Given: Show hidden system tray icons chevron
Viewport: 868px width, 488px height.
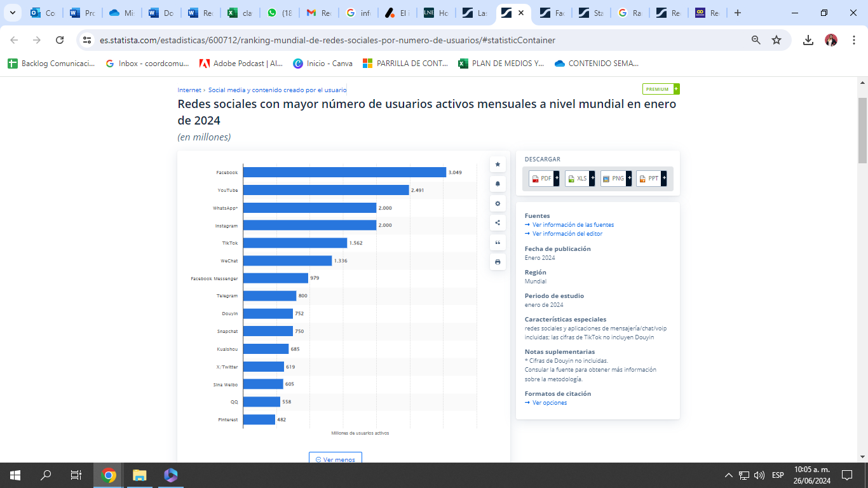Looking at the screenshot, I should (x=729, y=475).
